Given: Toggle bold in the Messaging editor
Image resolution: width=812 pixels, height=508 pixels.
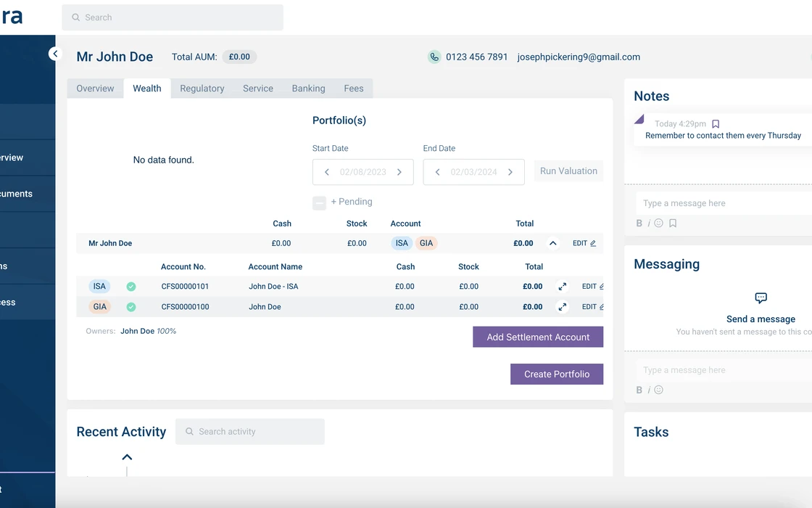Looking at the screenshot, I should [x=639, y=390].
